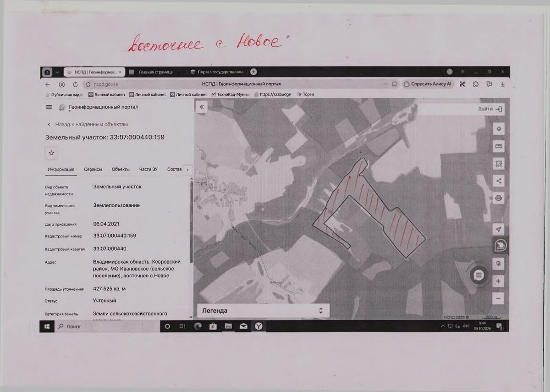The image size is (550, 392).
Task: Add parcel 33:07:000440:159 to favorites
Action: (51, 153)
